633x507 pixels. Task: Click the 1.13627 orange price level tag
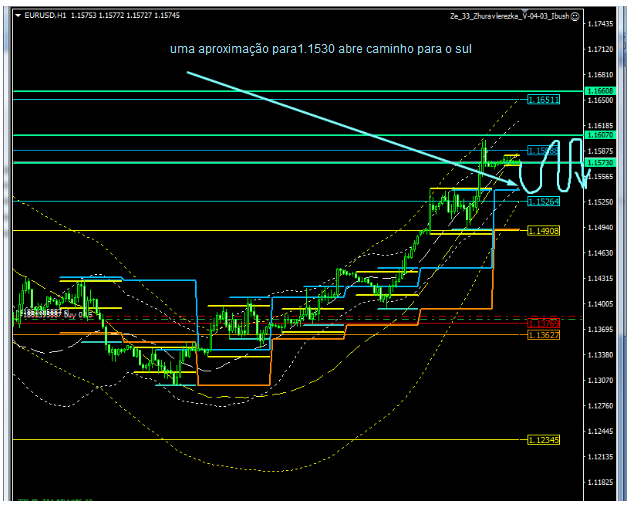pos(543,336)
